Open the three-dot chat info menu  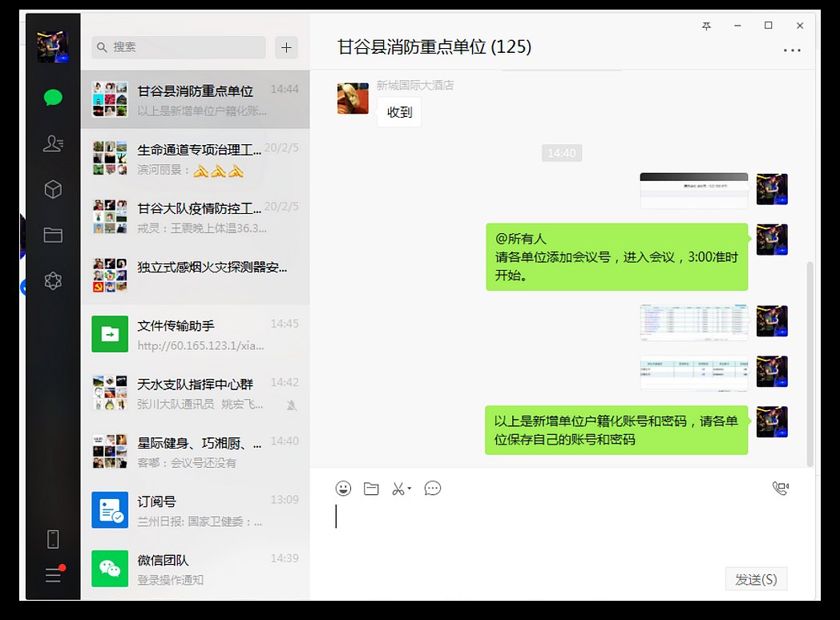pyautogui.click(x=792, y=50)
